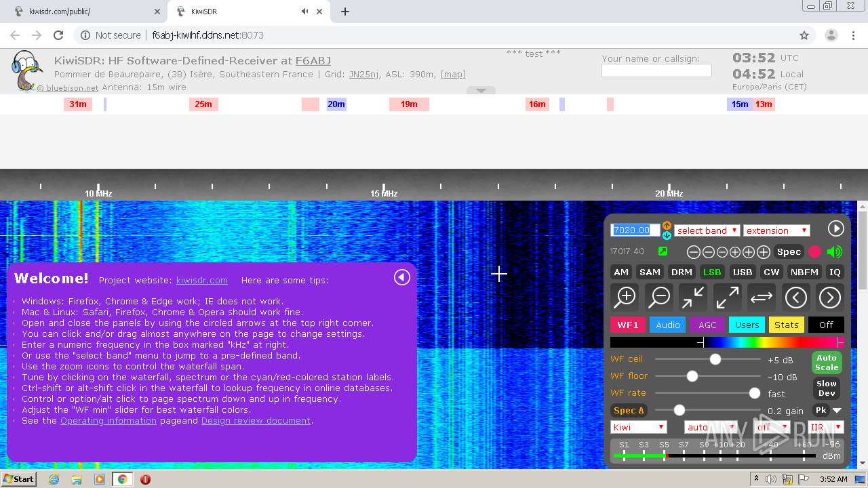Click the zoom-to-band inward arrows icon
Image resolution: width=868 pixels, height=488 pixels.
693,297
